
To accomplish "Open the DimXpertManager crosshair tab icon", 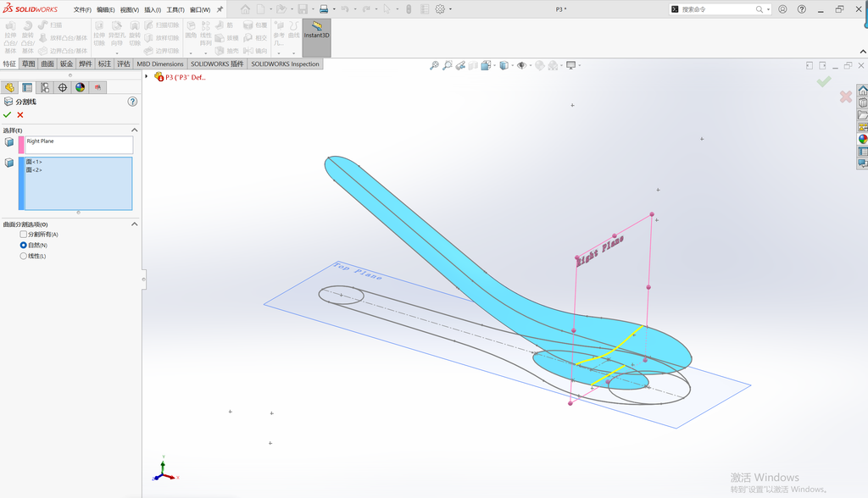I will (x=63, y=87).
